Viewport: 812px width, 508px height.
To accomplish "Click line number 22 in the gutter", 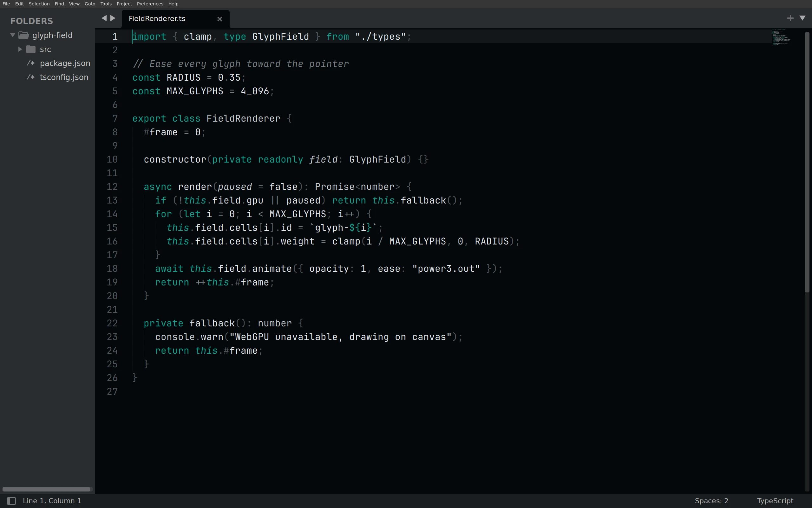I will click(112, 323).
